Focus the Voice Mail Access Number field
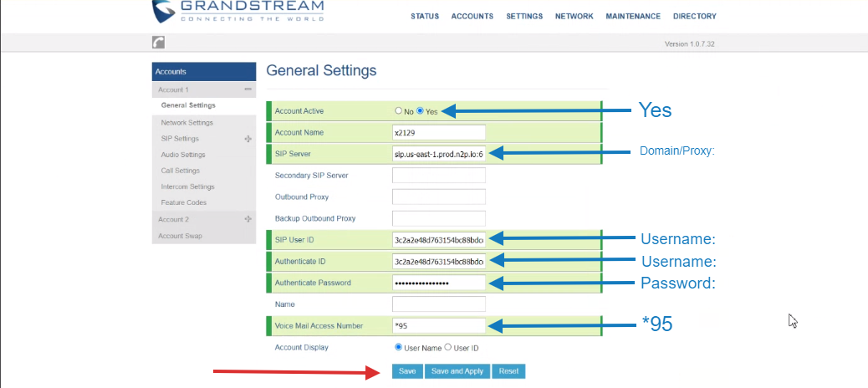Screen dimensions: 868x388 439,326
